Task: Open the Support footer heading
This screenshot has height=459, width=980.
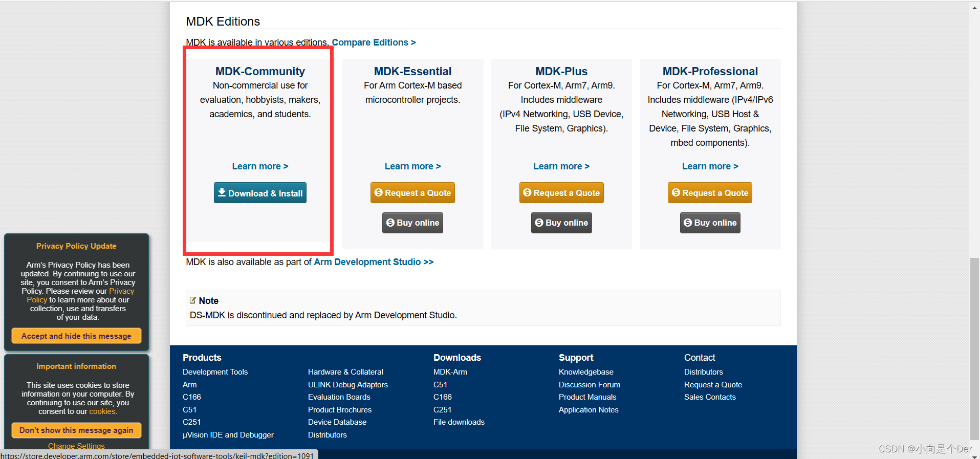Action: pos(576,358)
